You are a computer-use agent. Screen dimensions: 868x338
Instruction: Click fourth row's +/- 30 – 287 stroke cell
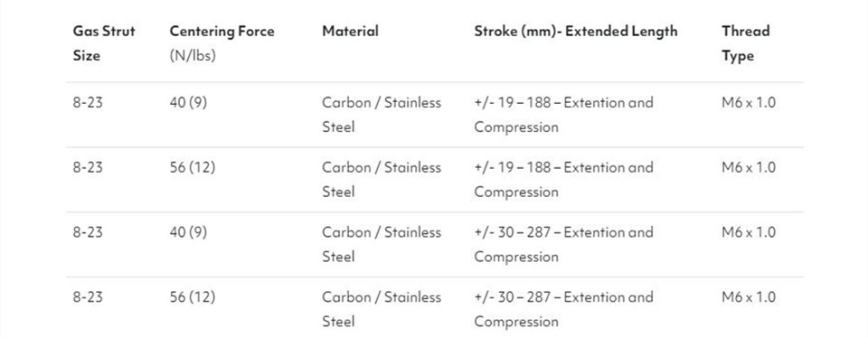563,309
